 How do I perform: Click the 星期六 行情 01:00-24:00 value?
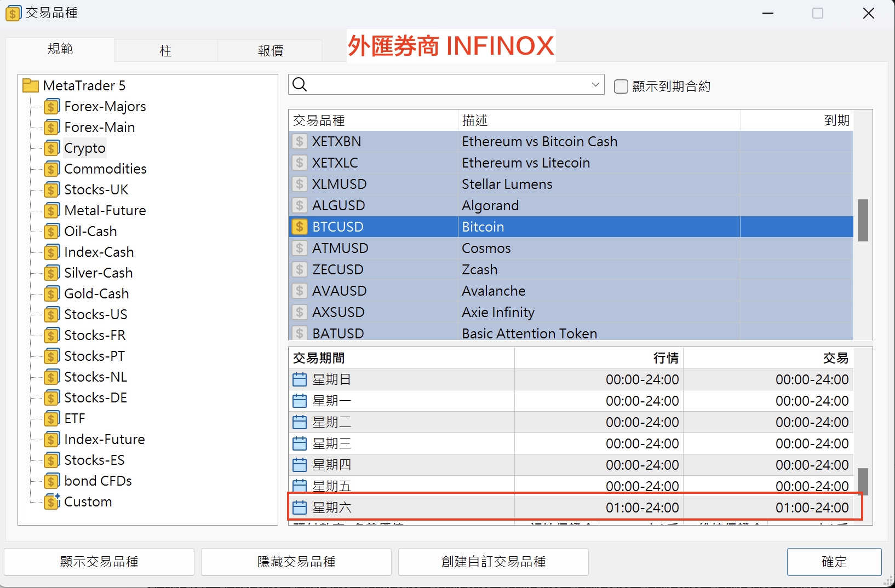point(642,508)
